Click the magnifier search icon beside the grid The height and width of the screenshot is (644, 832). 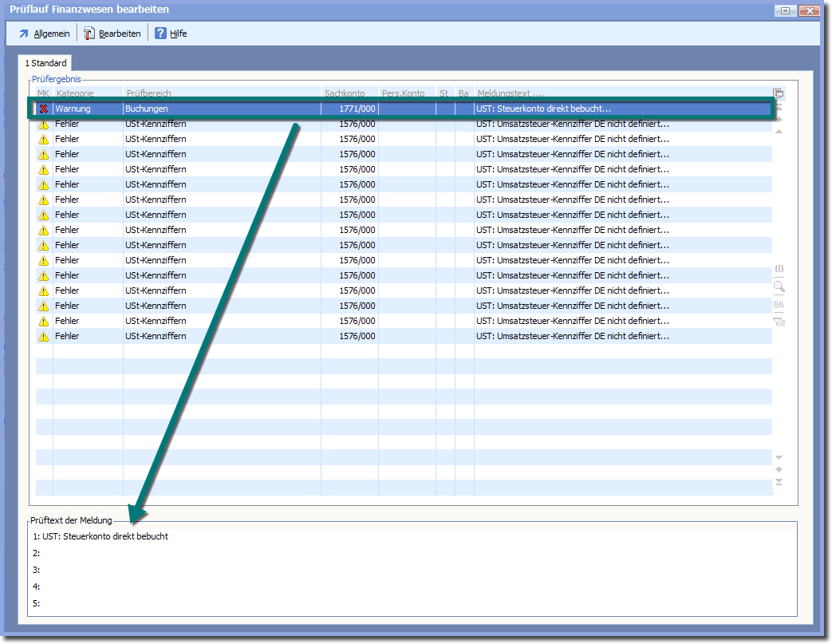tap(779, 286)
